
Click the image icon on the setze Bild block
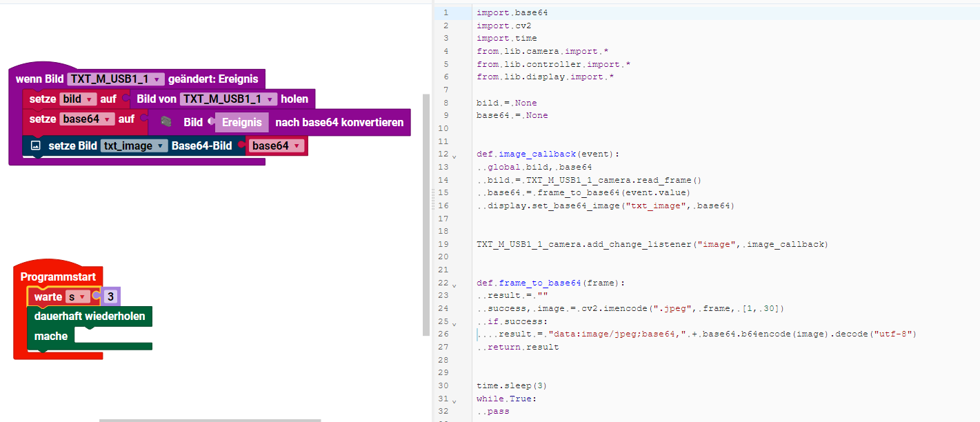click(36, 146)
